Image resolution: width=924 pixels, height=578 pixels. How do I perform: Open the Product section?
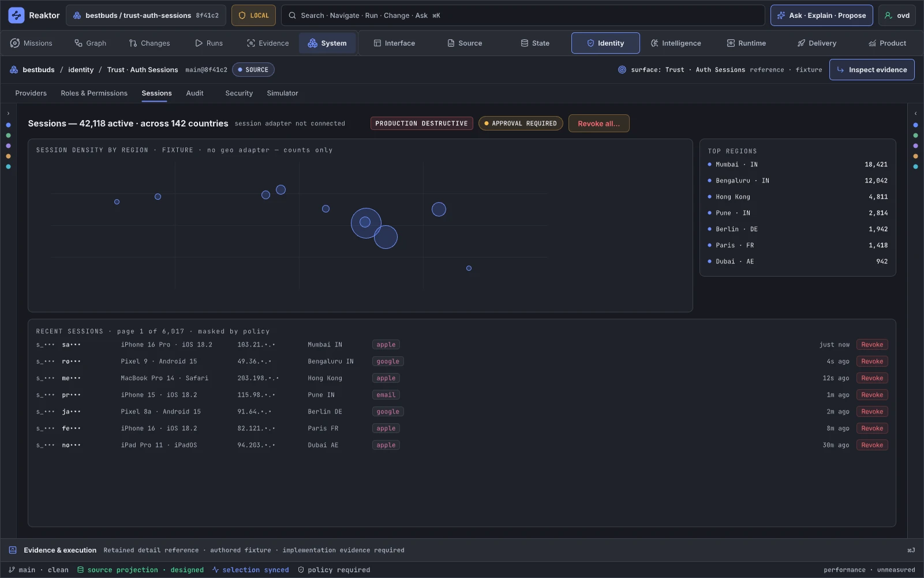[x=887, y=43]
